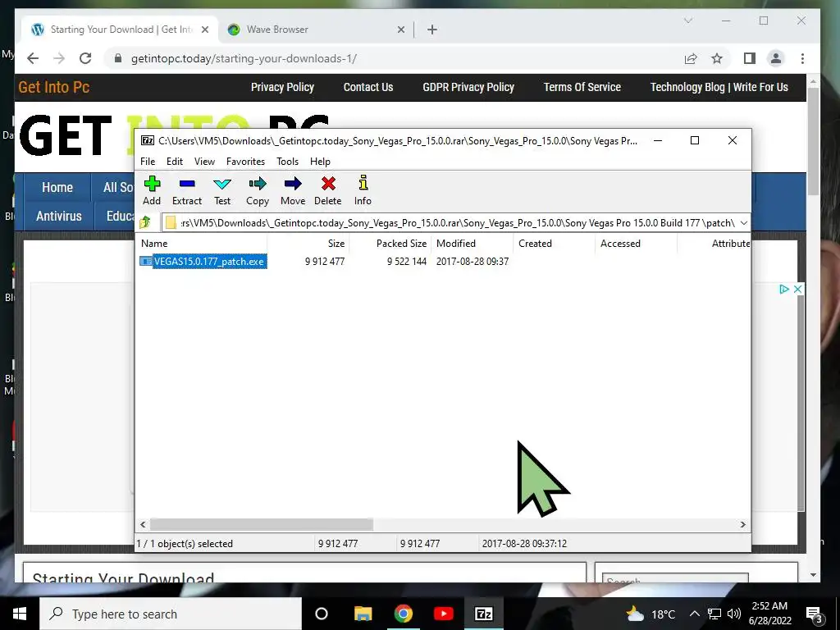
Task: Click the Extract toolbar icon
Action: coord(187,184)
